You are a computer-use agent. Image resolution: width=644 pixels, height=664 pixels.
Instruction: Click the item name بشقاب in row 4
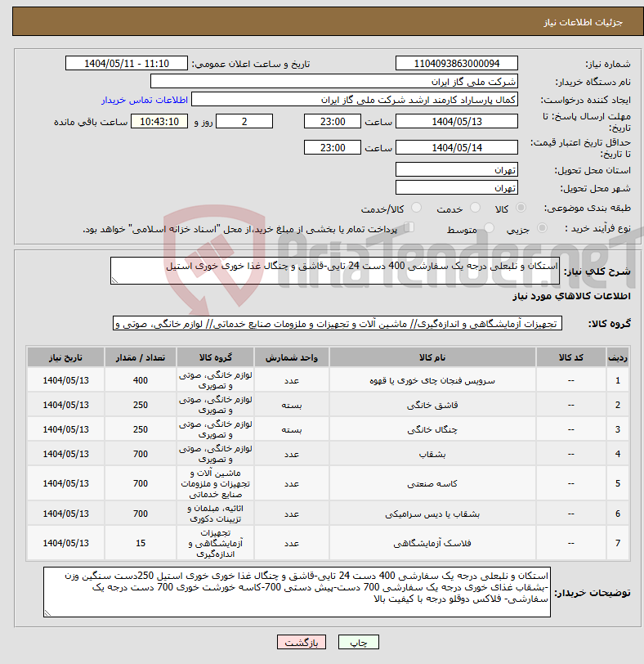[x=432, y=455]
